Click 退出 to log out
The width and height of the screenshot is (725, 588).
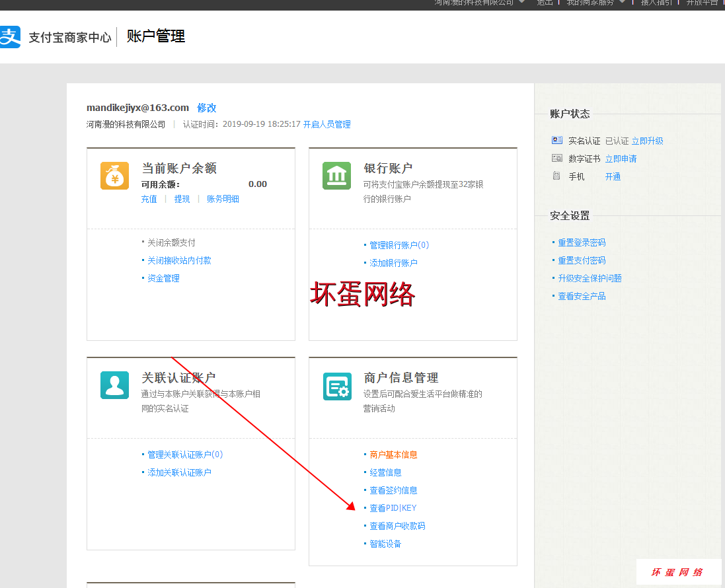coord(545,3)
